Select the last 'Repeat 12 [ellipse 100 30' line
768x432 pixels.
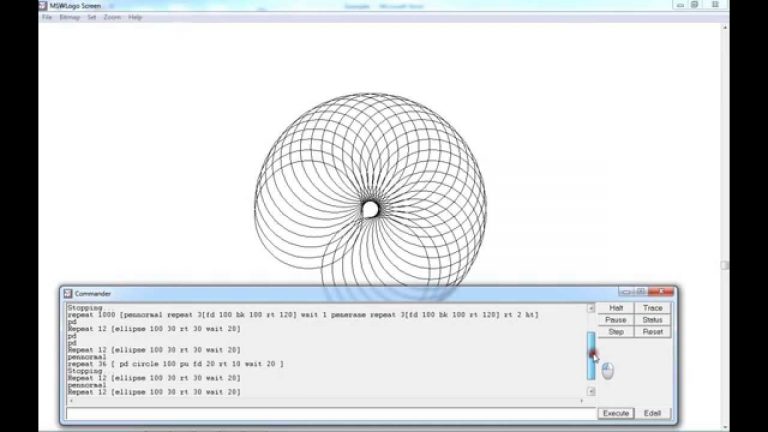[154, 392]
